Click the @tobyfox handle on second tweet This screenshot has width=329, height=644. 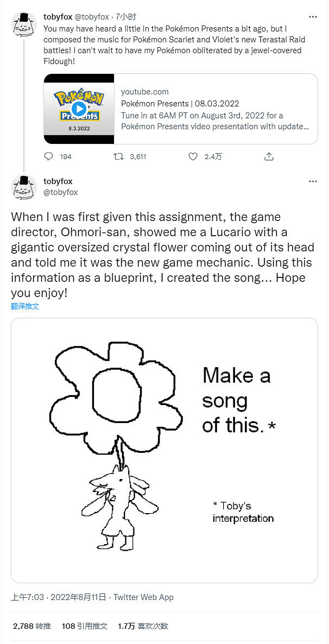click(x=60, y=192)
